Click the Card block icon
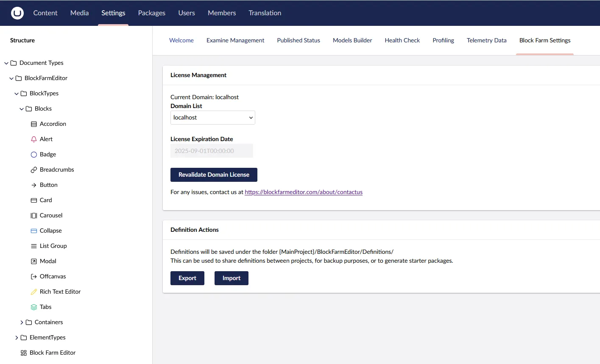This screenshot has height=364, width=600. coord(34,200)
